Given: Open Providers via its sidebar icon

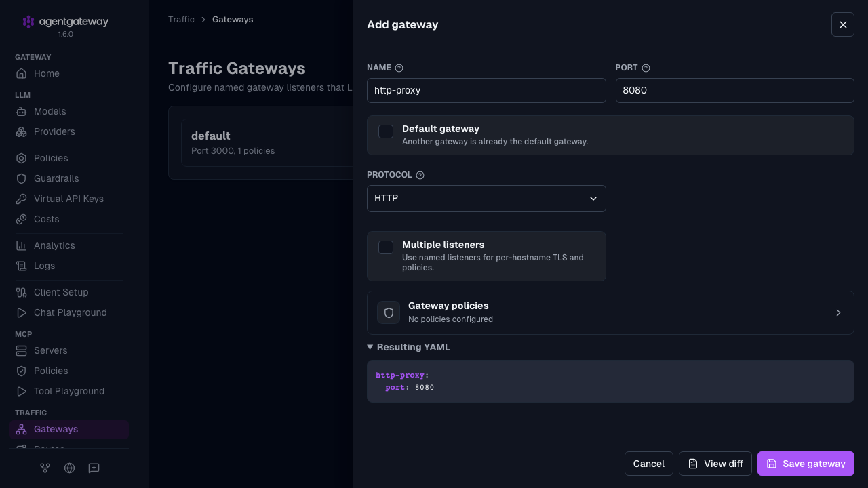Looking at the screenshot, I should [x=22, y=131].
